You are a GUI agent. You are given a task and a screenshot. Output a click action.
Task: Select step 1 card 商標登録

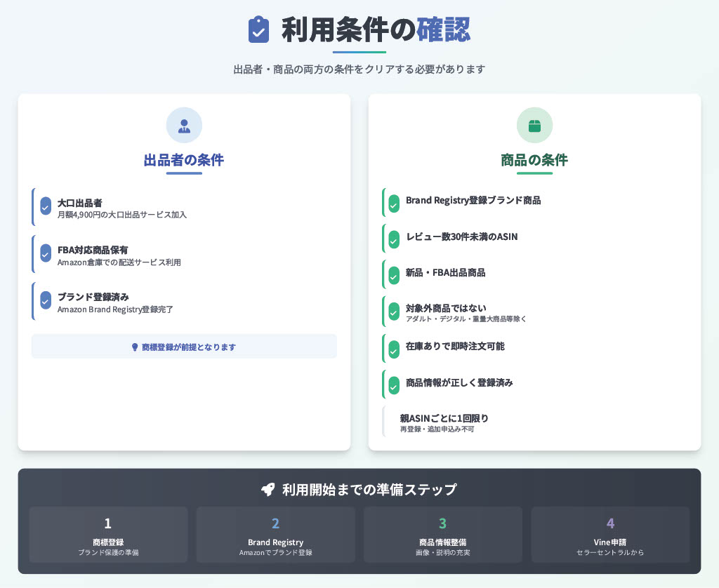pyautogui.click(x=108, y=535)
